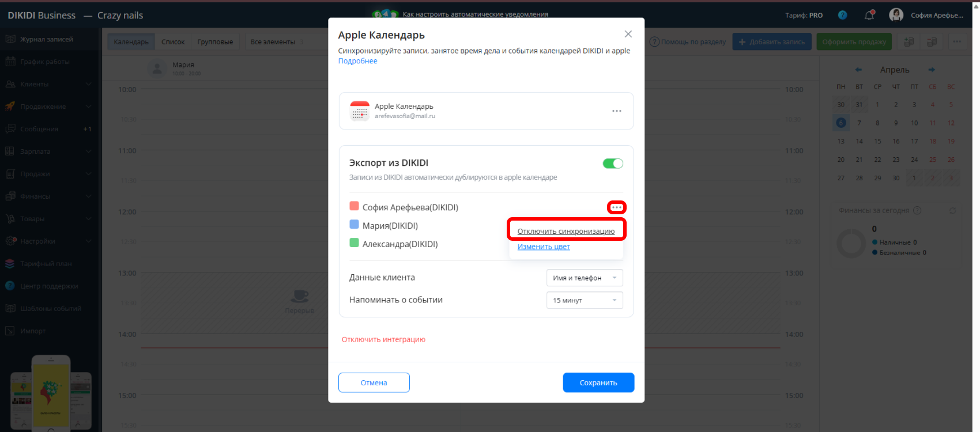Select Отключить синхронизацию menu option
The height and width of the screenshot is (432, 980).
(x=566, y=232)
